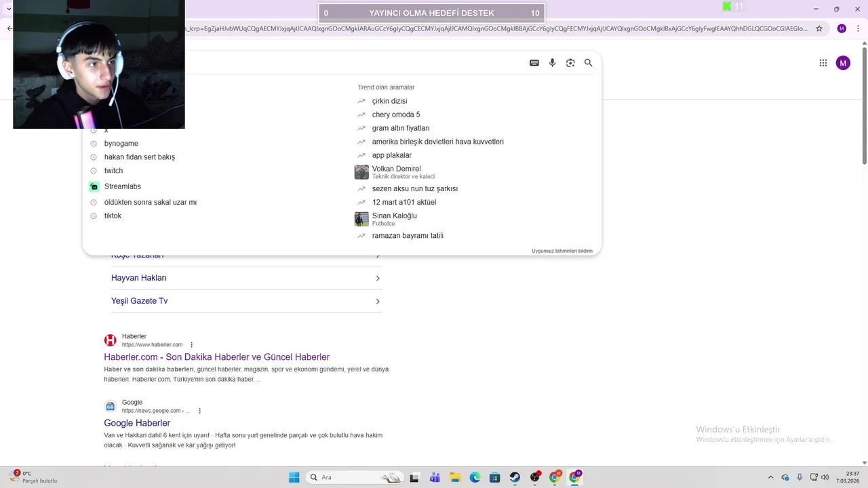Open OBS Studio from the taskbar
The height and width of the screenshot is (488, 868).
(535, 477)
